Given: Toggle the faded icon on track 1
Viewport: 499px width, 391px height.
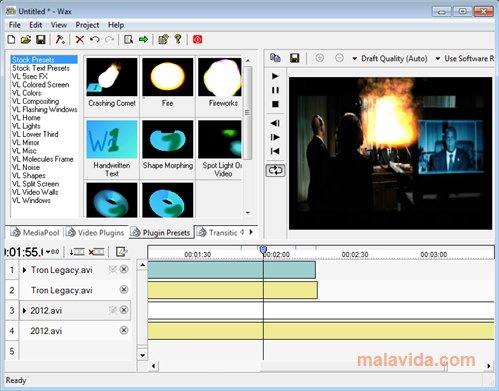Looking at the screenshot, I should (x=113, y=269).
